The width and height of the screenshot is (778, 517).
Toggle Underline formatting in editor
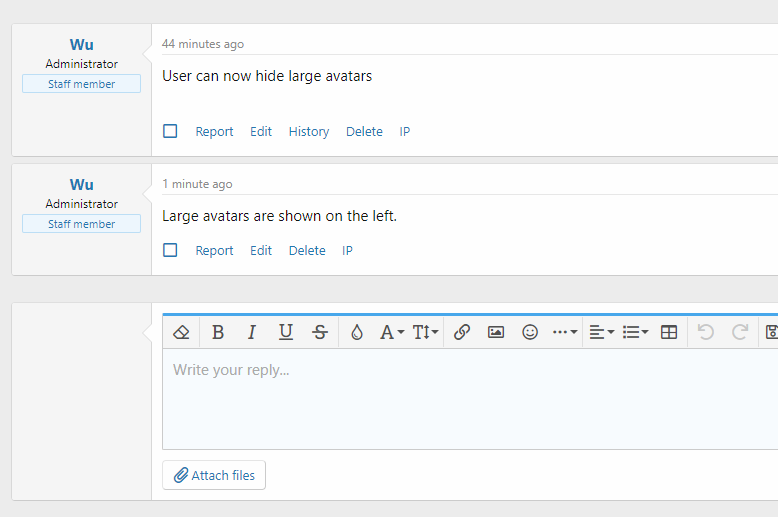[x=286, y=332]
